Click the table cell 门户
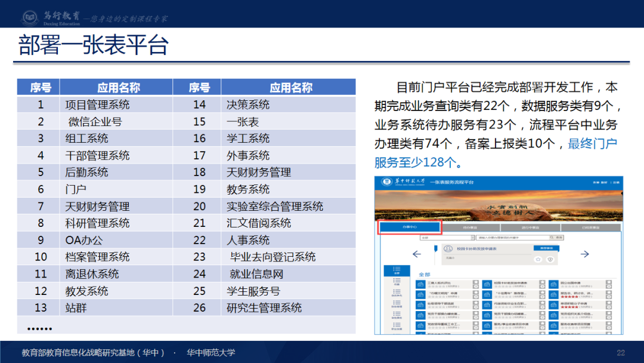This screenshot has width=644, height=363. [76, 189]
